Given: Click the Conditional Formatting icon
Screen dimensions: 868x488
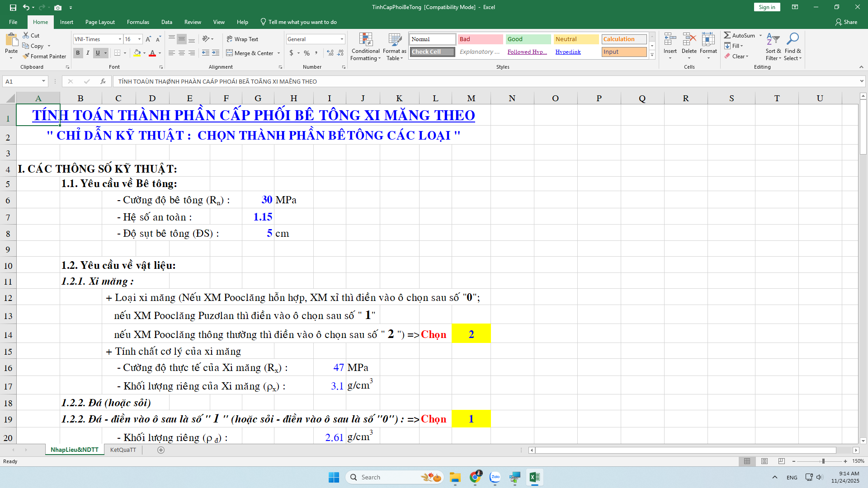Looking at the screenshot, I should coord(365,40).
